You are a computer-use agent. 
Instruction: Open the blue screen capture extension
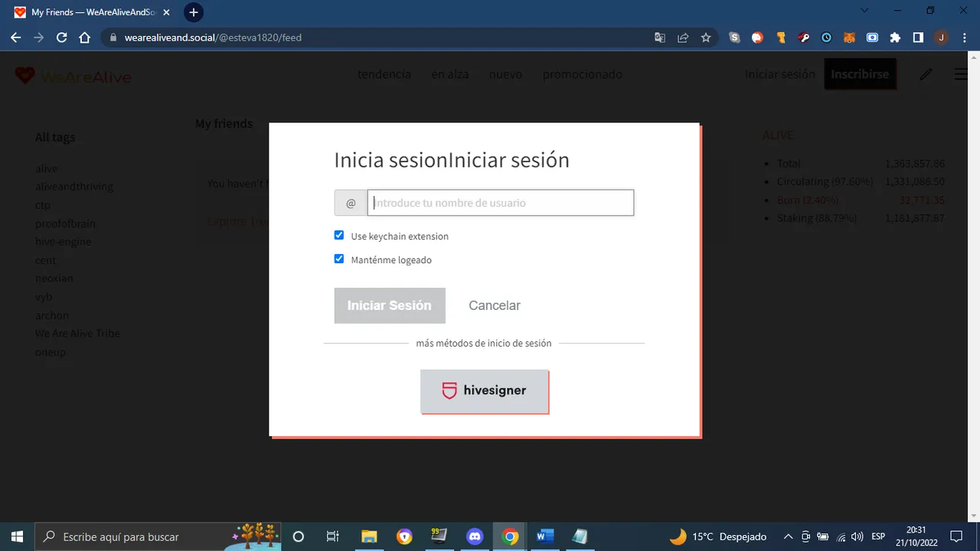click(x=872, y=37)
